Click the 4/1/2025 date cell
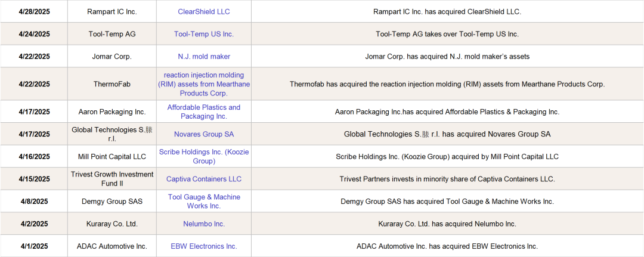Image resolution: width=644 pixels, height=257 pixels. [34, 246]
